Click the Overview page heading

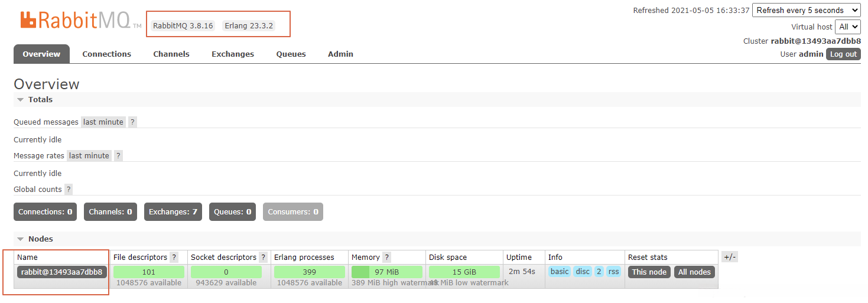(47, 84)
